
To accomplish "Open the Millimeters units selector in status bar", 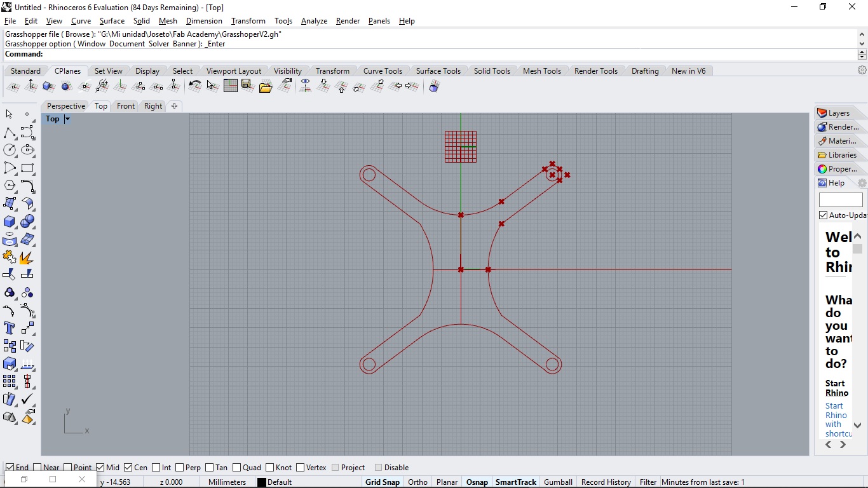I will point(227,482).
